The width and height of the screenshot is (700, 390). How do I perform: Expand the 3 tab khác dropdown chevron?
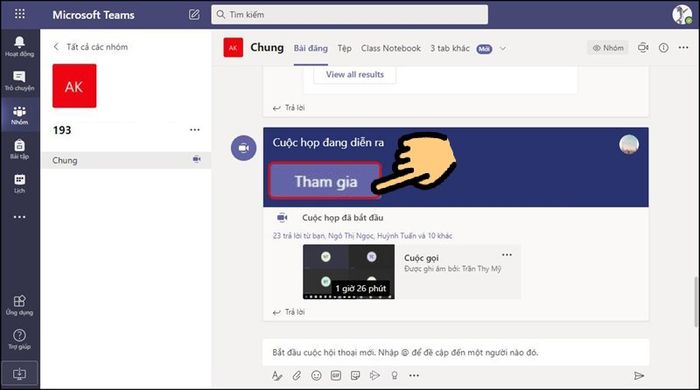coord(503,49)
